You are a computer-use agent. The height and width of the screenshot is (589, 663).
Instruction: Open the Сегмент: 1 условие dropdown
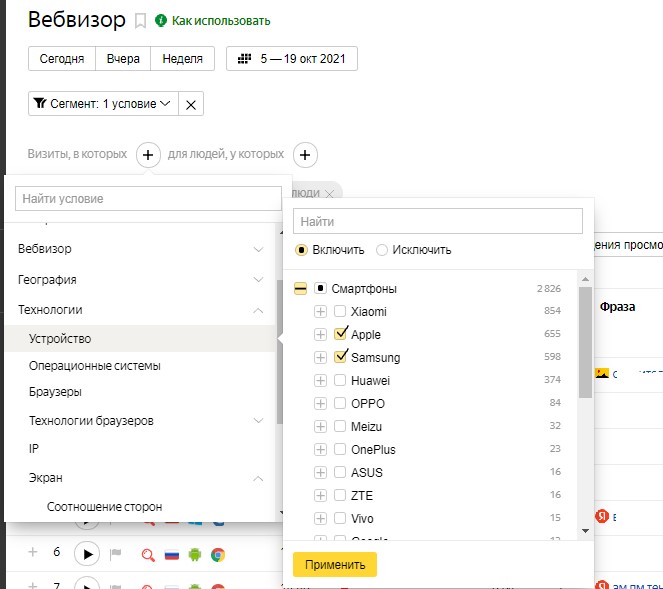point(103,104)
